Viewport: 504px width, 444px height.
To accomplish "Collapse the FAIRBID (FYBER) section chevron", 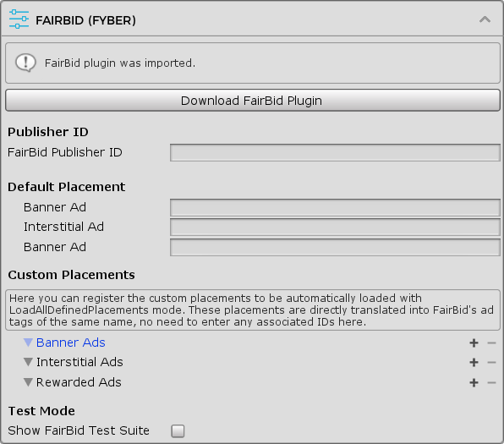I will pos(485,19).
